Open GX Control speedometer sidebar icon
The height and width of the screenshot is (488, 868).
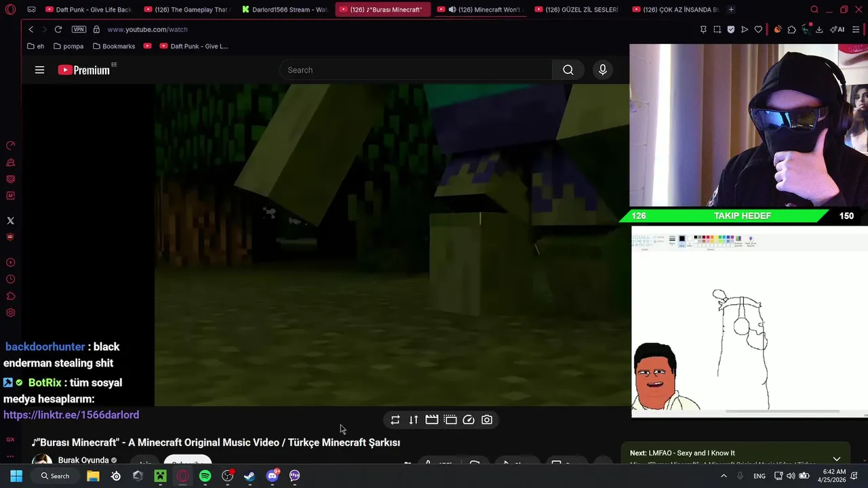[x=10, y=146]
